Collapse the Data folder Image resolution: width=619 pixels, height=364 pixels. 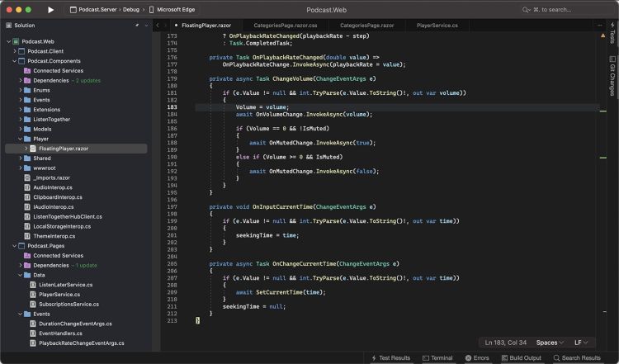coord(21,275)
